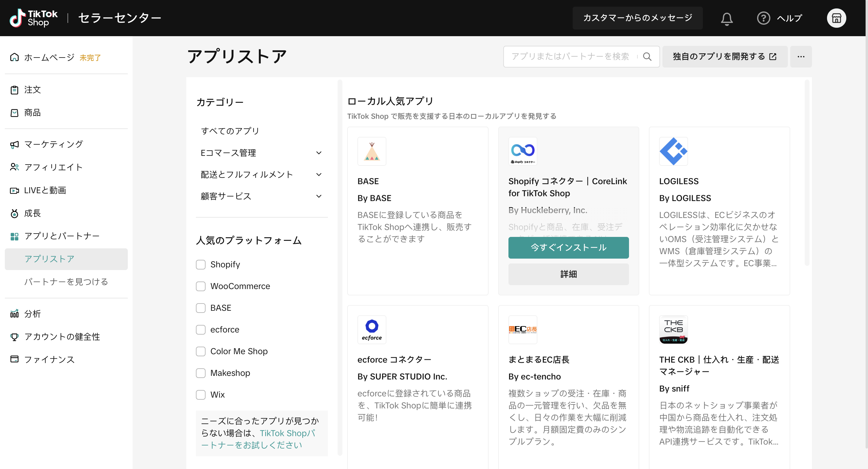868x469 pixels.
Task: Open the three-dots more options button
Action: [x=801, y=57]
